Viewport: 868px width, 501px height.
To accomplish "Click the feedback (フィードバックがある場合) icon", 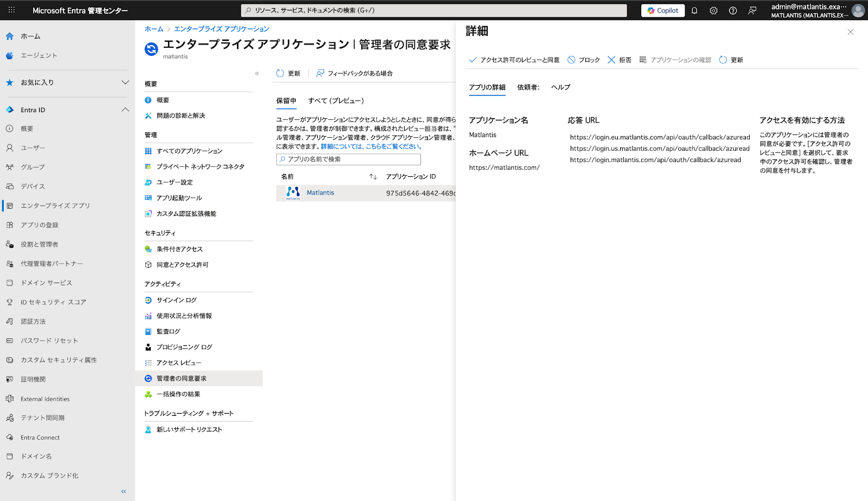I will coord(321,73).
